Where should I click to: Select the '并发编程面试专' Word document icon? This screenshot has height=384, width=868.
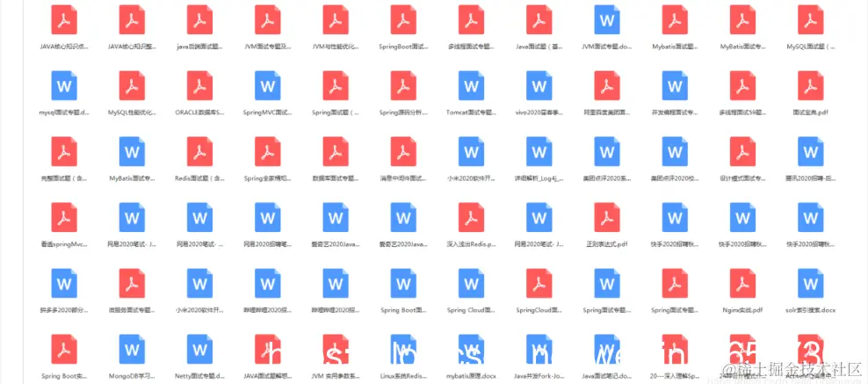(675, 85)
